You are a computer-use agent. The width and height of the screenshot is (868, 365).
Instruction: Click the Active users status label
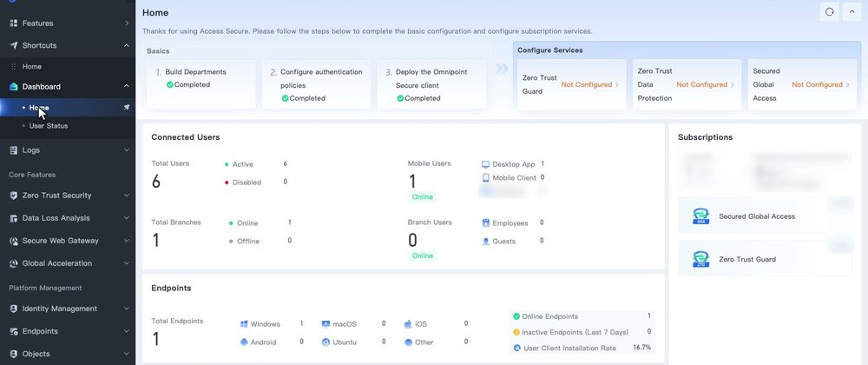point(242,164)
